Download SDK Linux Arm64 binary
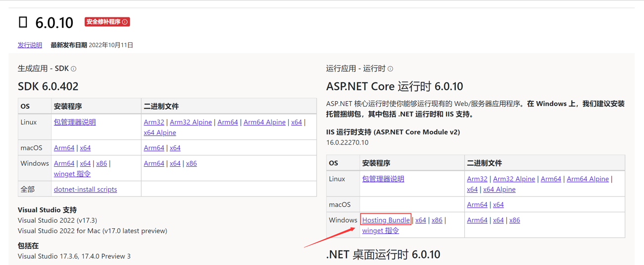 [x=227, y=122]
